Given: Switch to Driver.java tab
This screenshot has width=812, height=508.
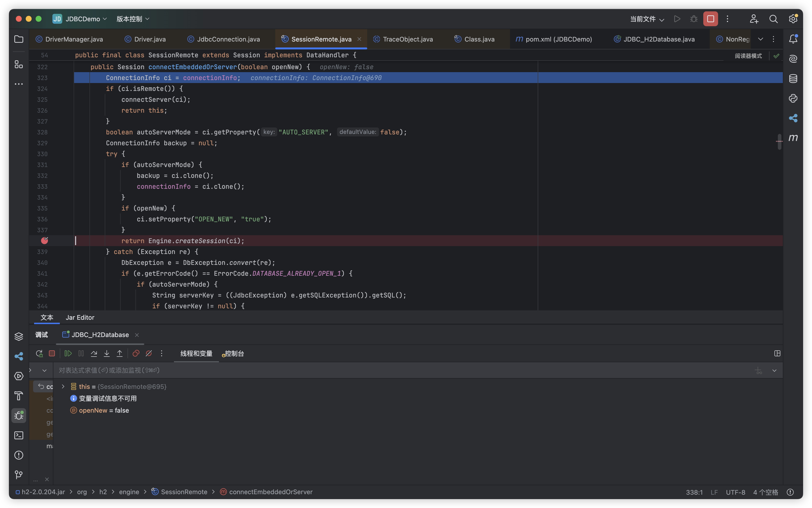Looking at the screenshot, I should click(145, 39).
